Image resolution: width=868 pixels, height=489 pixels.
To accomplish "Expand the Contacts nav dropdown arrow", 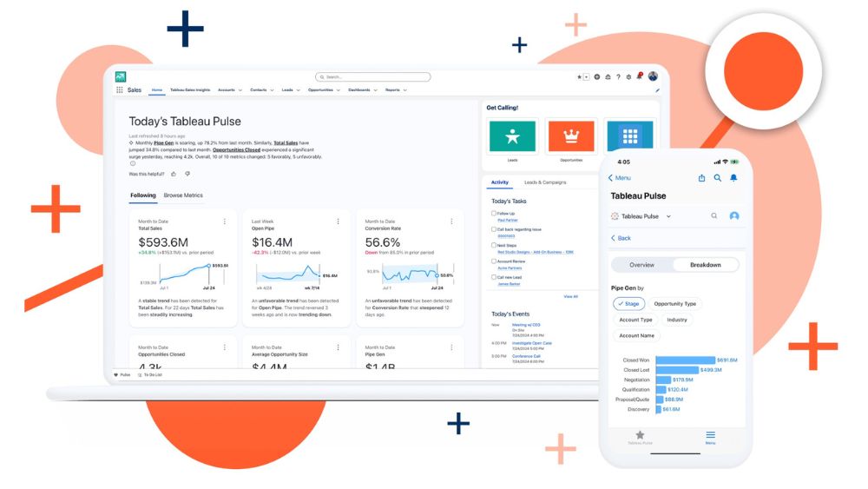I will pos(272,90).
